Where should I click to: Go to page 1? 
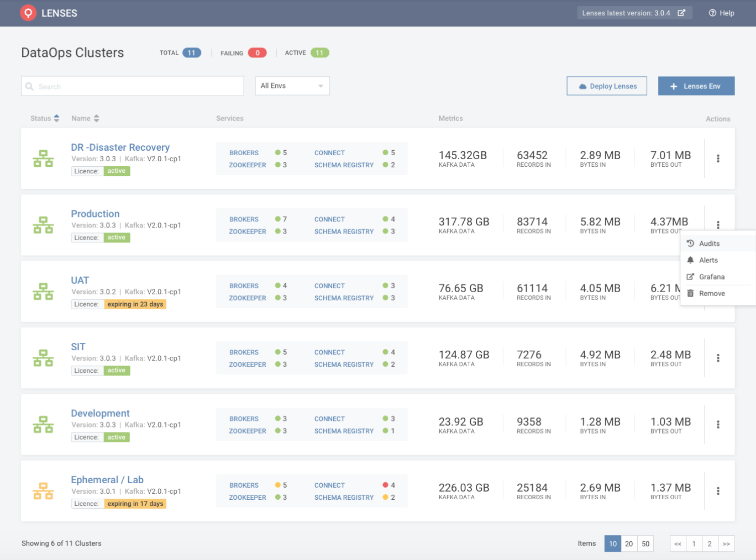[694, 543]
